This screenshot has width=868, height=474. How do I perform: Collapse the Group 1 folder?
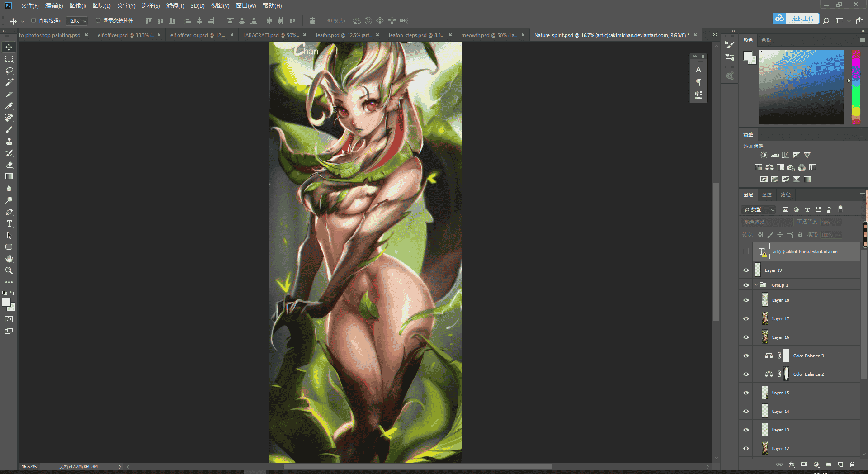pos(756,285)
